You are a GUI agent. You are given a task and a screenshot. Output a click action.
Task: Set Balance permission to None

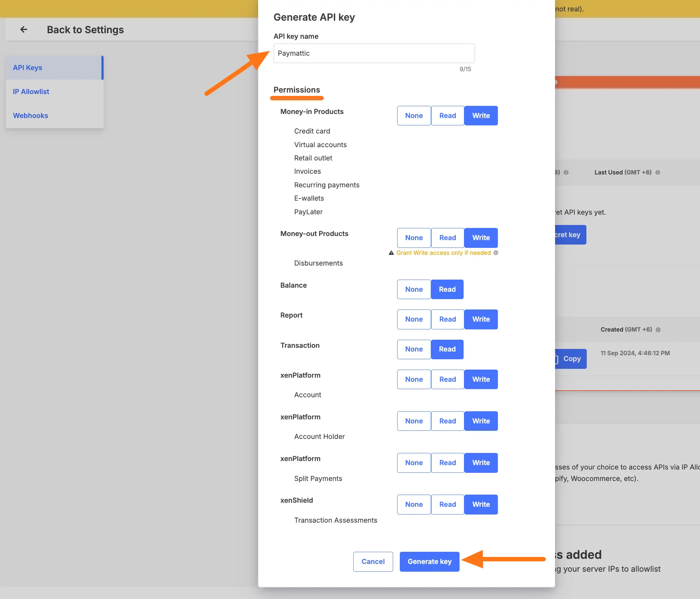coord(414,289)
